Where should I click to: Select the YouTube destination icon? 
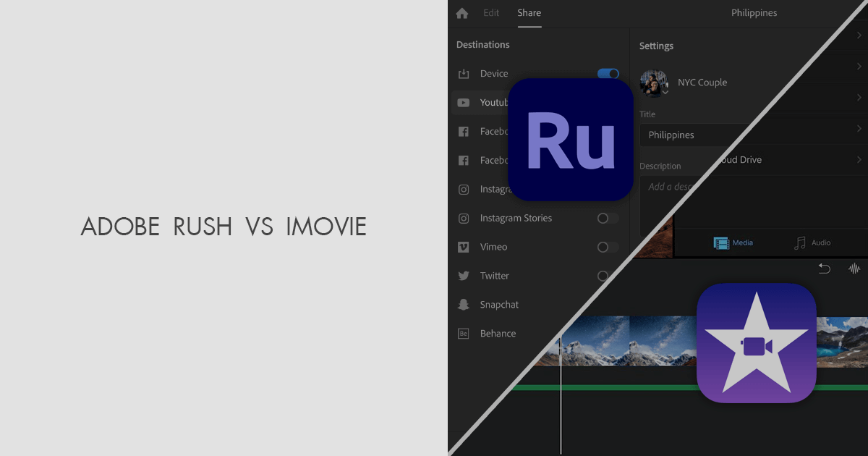[463, 102]
